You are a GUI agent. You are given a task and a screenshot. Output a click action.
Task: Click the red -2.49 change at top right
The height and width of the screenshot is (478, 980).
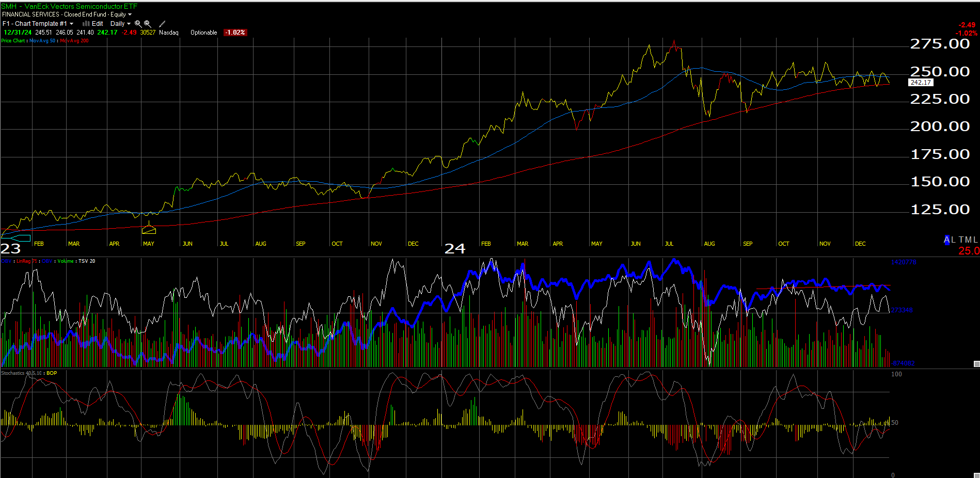point(967,25)
